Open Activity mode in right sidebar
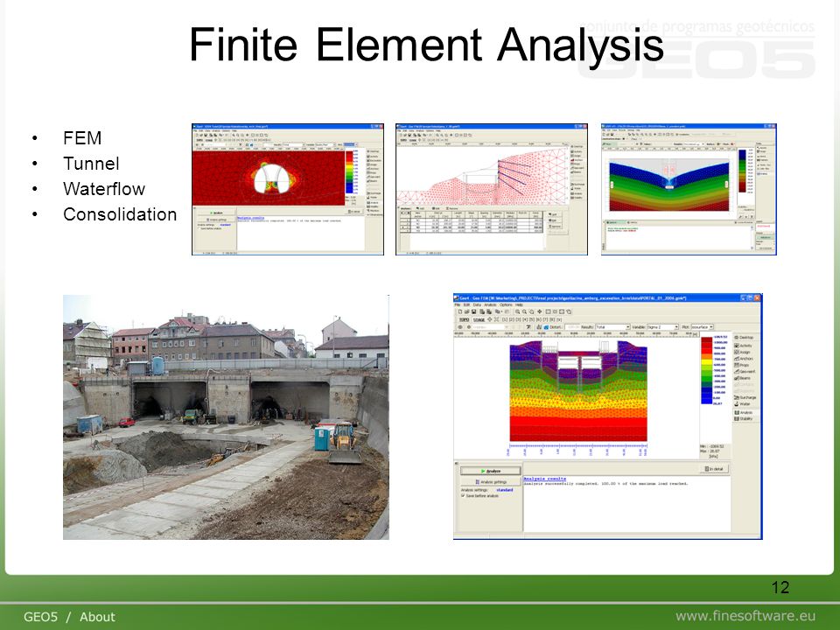This screenshot has height=630, width=840. point(744,346)
